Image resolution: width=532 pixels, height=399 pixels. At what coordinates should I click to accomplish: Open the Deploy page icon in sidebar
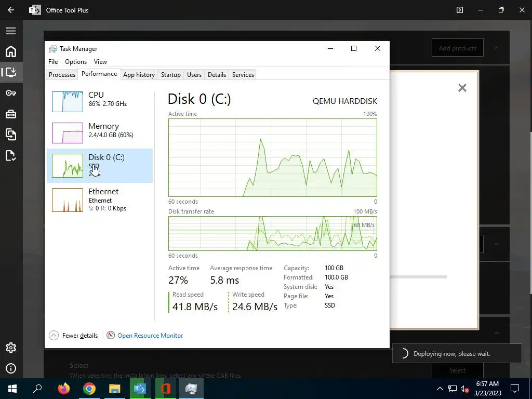11,72
